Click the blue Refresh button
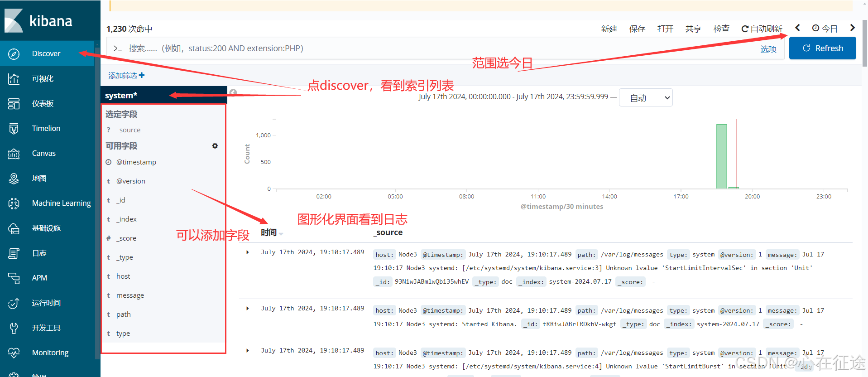This screenshot has width=868, height=377. tap(822, 48)
